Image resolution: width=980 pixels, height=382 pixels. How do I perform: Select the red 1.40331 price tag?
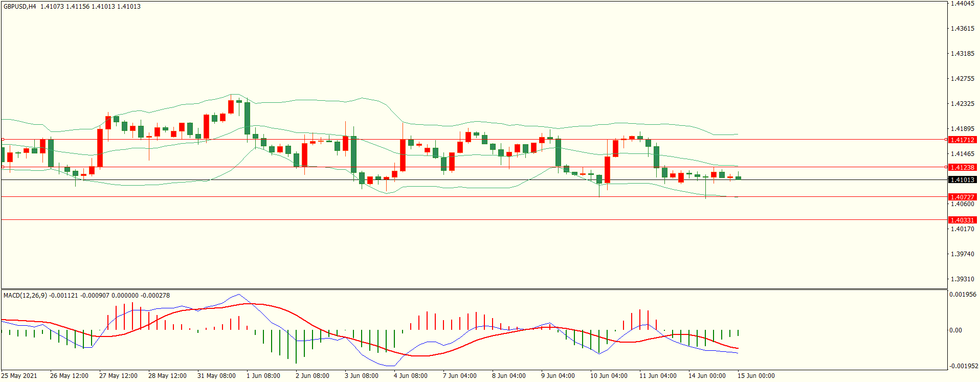coord(962,220)
